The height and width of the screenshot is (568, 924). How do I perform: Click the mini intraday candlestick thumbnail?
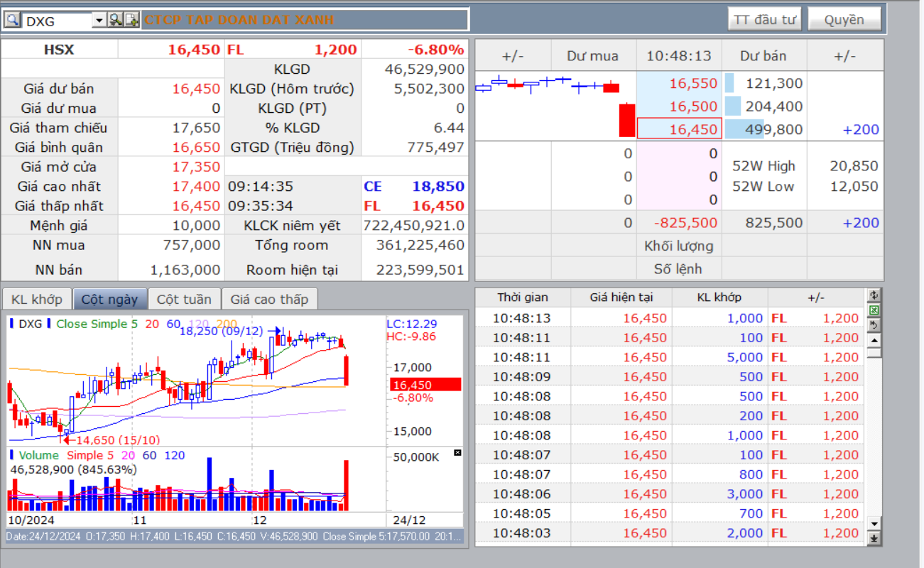tap(556, 106)
